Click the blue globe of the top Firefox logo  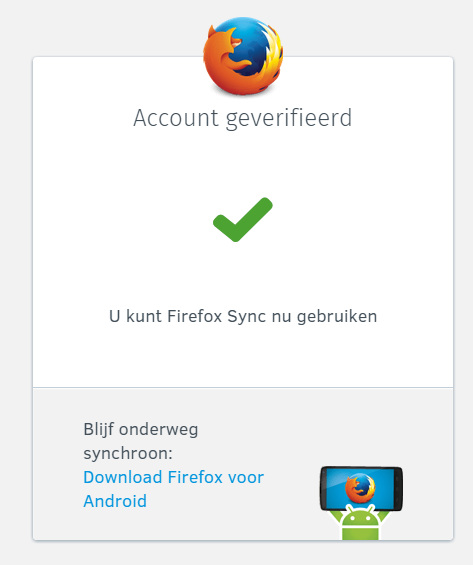pos(249,45)
